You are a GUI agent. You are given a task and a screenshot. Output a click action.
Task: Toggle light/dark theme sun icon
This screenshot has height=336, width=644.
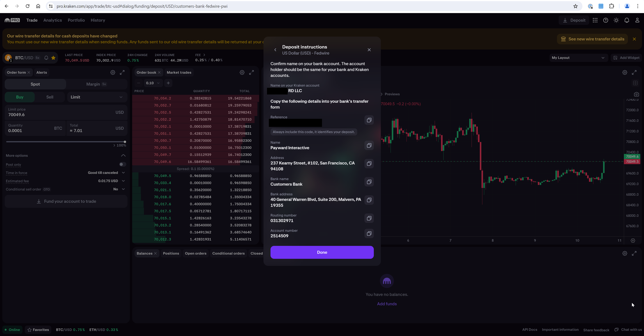coord(616,20)
